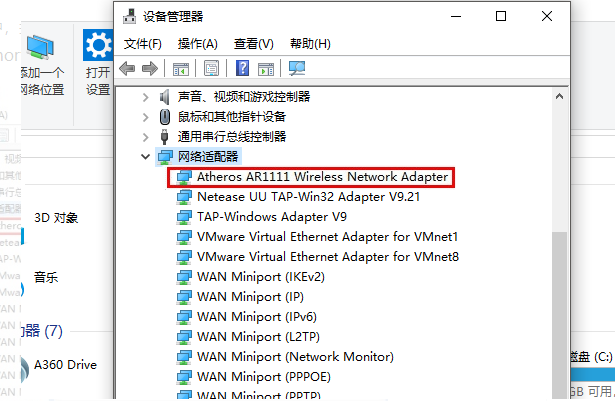615x401 pixels.
Task: Click the scan for hardware changes icon
Action: click(x=297, y=69)
